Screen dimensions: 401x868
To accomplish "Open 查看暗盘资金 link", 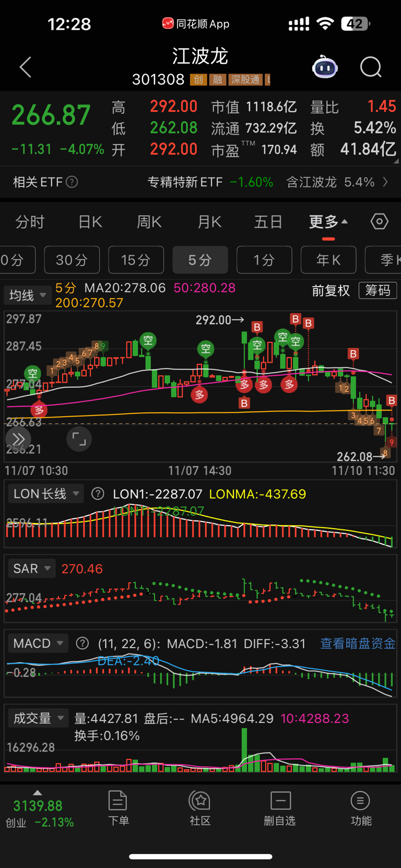I will point(358,643).
